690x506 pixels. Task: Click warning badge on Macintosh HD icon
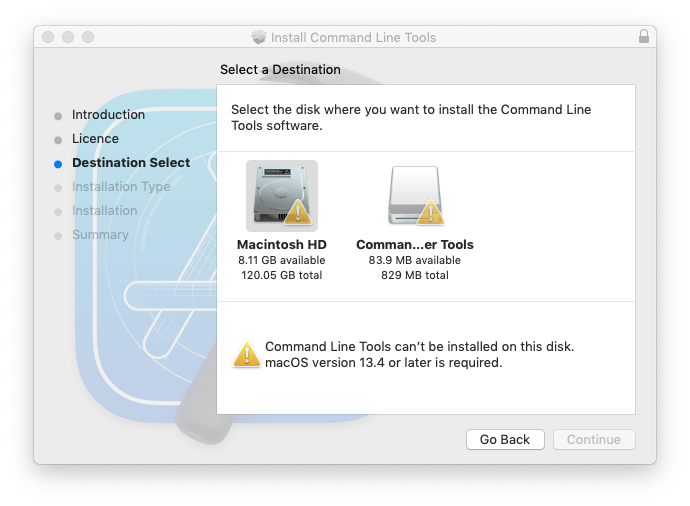pos(298,213)
